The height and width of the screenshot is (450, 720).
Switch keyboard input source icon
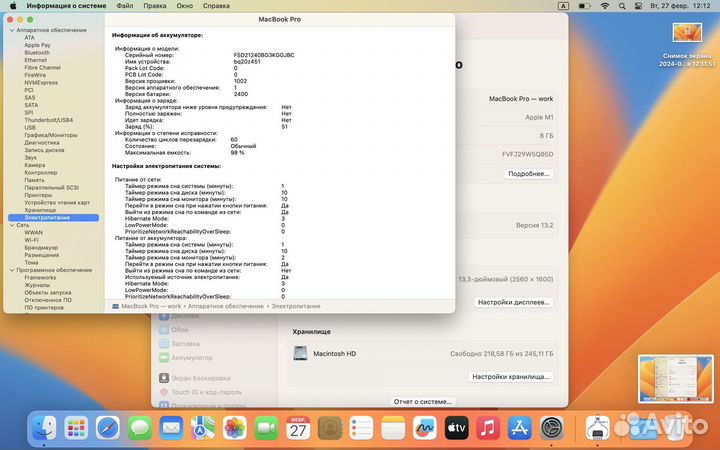563,6
